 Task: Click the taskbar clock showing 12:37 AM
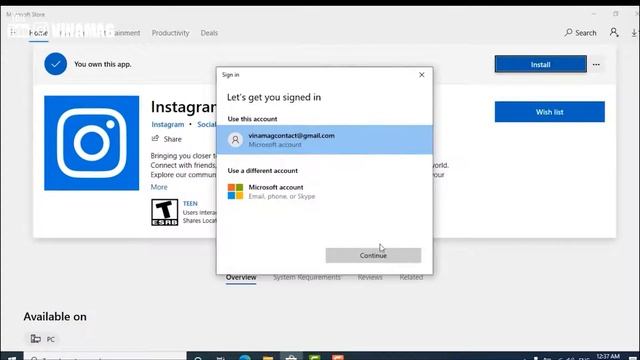(x=608, y=356)
